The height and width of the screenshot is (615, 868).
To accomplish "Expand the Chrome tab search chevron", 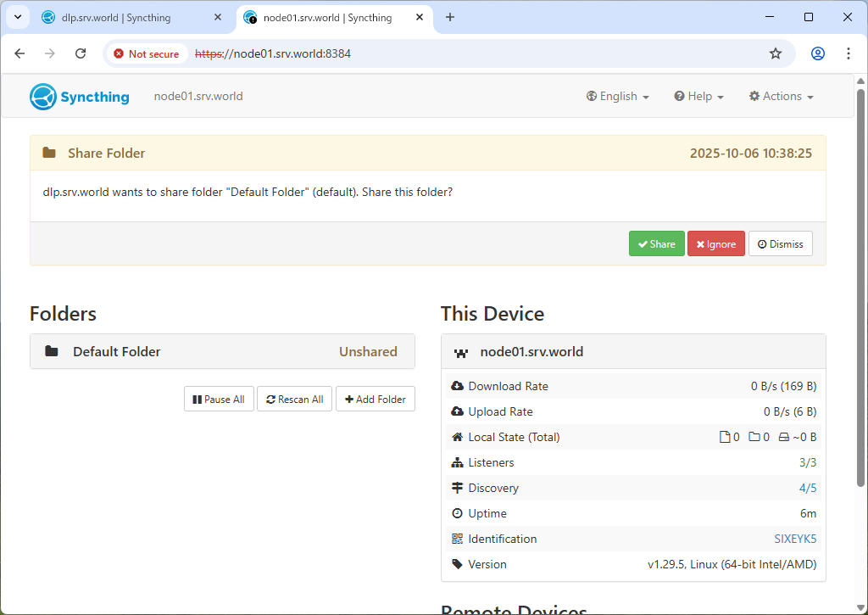I will (x=17, y=17).
